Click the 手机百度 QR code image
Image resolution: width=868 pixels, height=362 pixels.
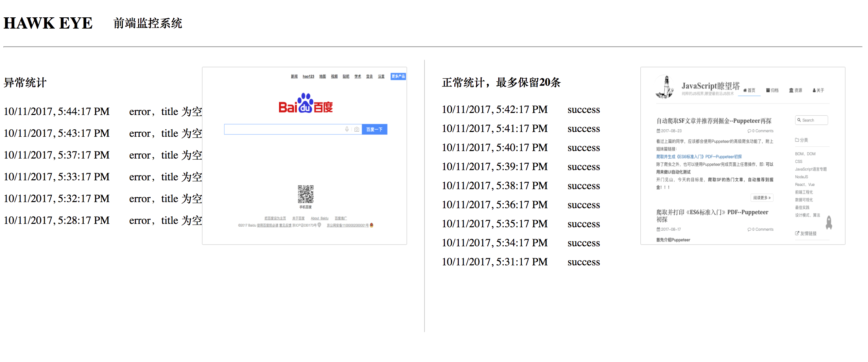point(306,194)
